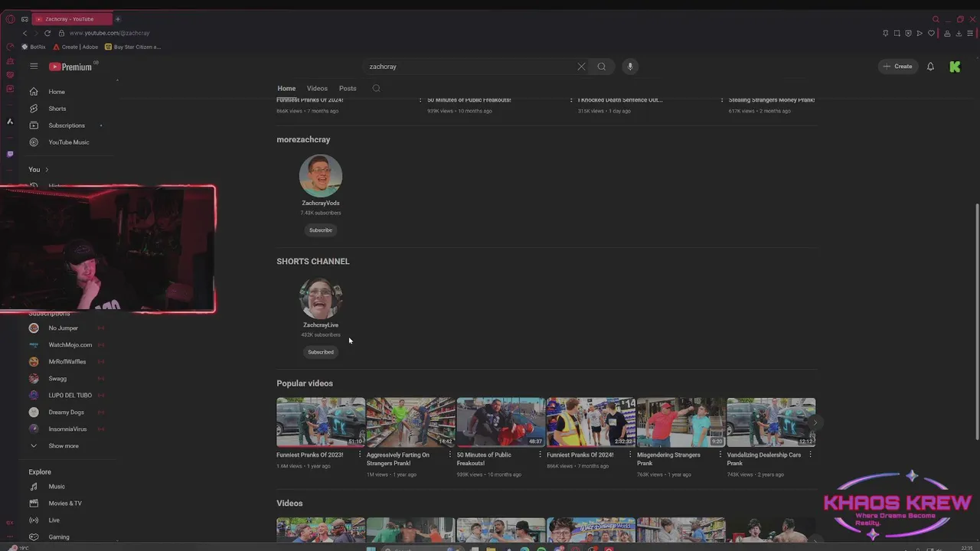Open the BotRix bookmark

click(x=34, y=47)
